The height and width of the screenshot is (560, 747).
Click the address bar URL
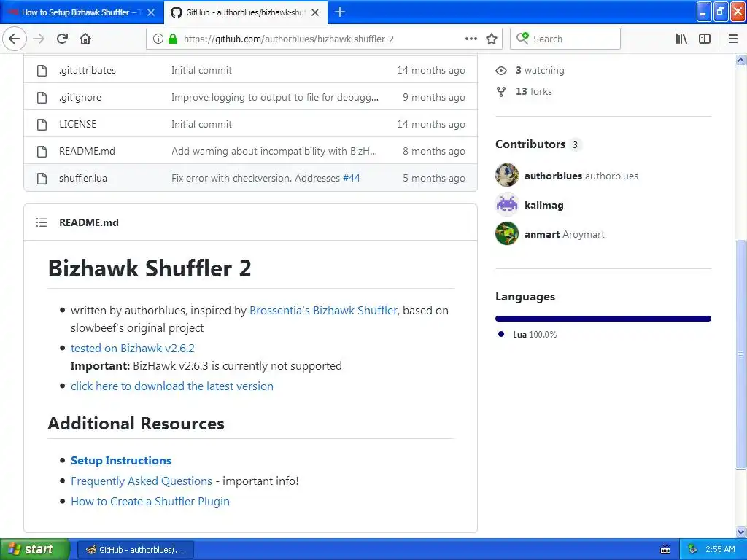pos(289,39)
